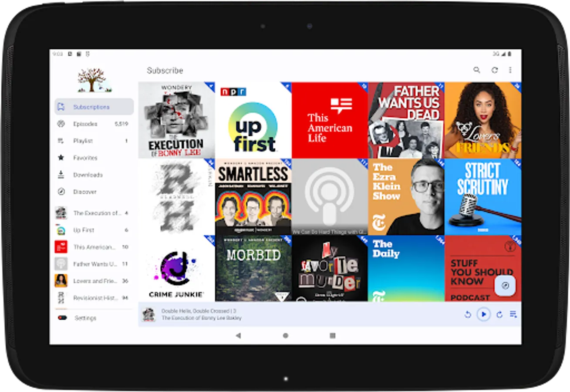570x392 pixels.
Task: Open search with the magnifier icon
Action: (x=477, y=70)
